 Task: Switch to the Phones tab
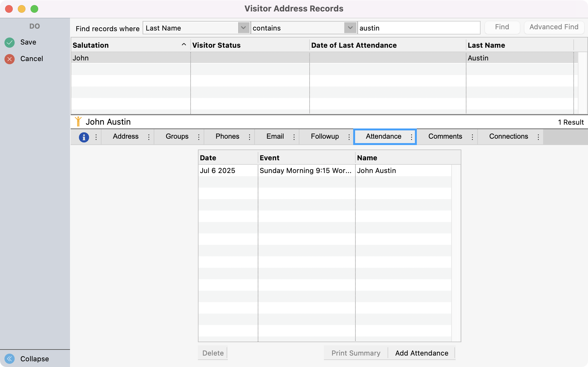tap(227, 136)
